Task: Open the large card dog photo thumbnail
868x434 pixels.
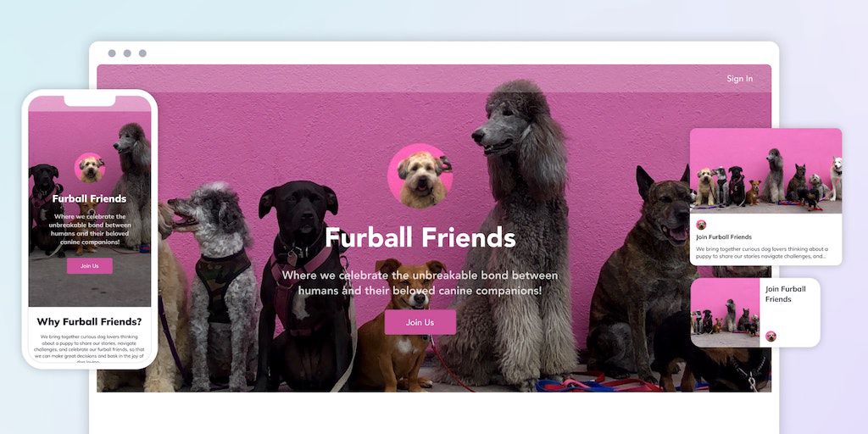Action: tap(765, 171)
